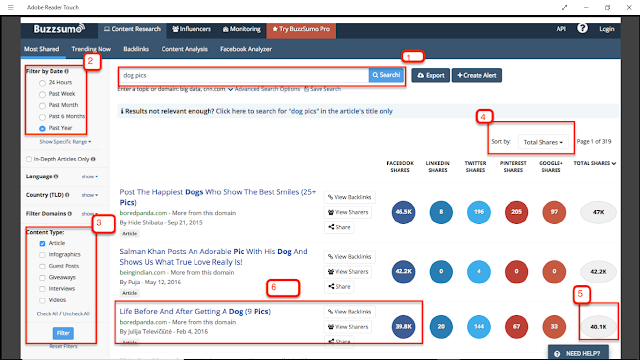The image size is (640, 360).
Task: Expand Advanced Search Options
Action: coord(264,89)
